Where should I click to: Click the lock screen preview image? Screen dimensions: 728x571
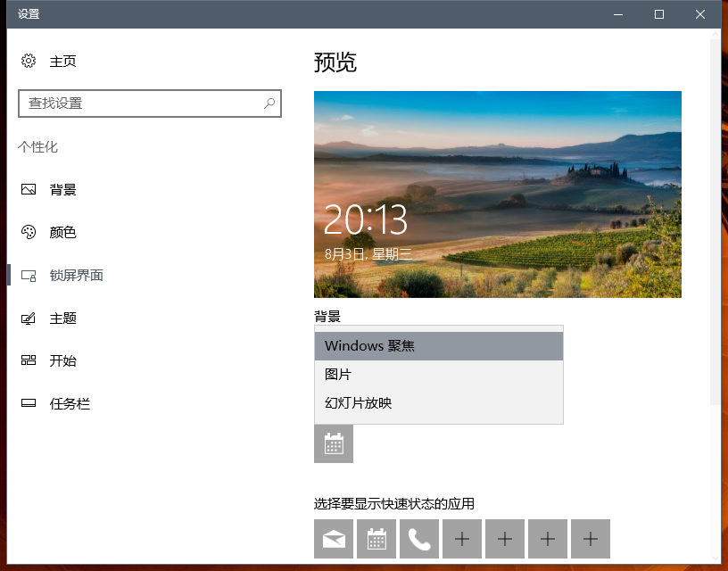498,194
